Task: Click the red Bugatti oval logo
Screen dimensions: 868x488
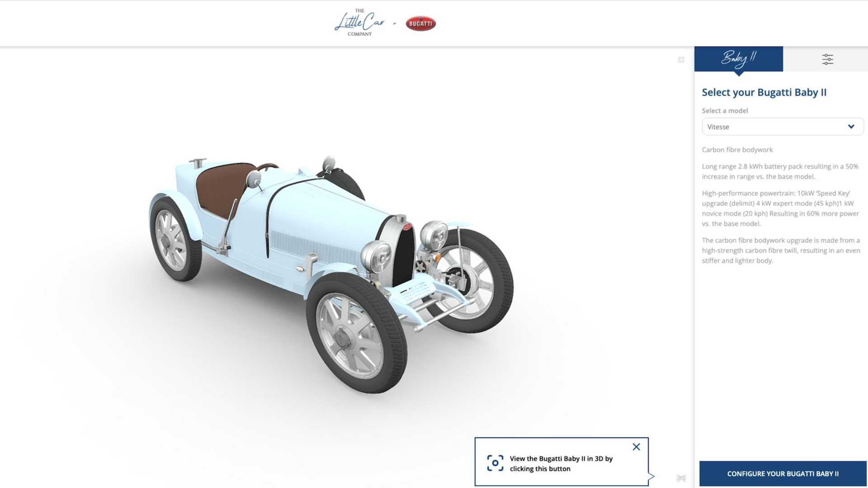Action: pos(420,23)
